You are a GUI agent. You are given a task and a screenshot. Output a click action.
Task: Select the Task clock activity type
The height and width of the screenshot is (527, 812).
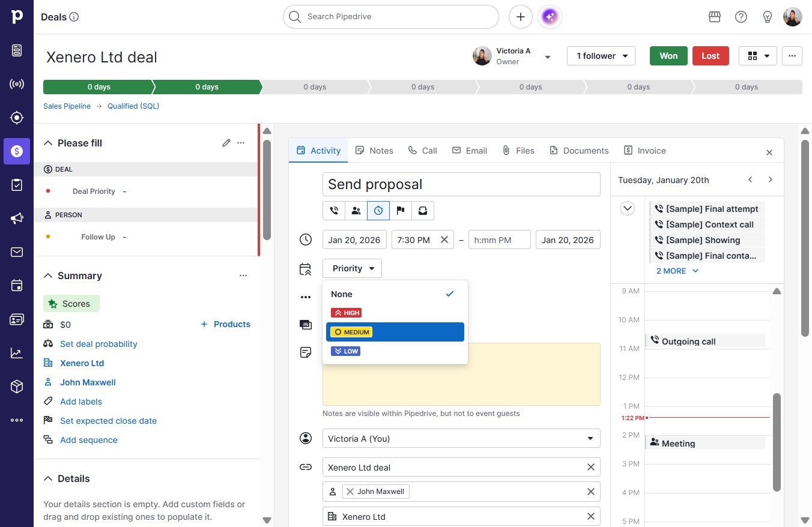pyautogui.click(x=378, y=211)
